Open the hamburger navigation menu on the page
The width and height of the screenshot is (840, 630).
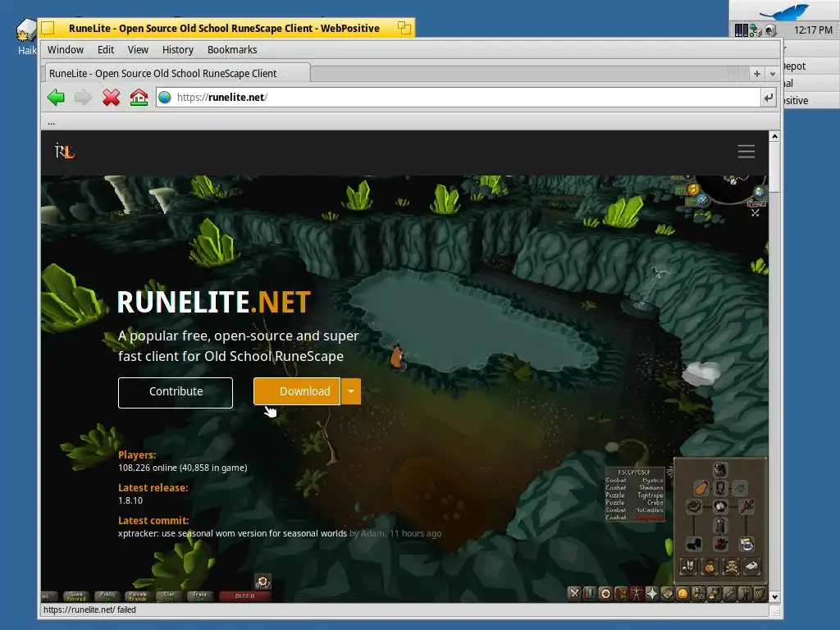pos(746,152)
